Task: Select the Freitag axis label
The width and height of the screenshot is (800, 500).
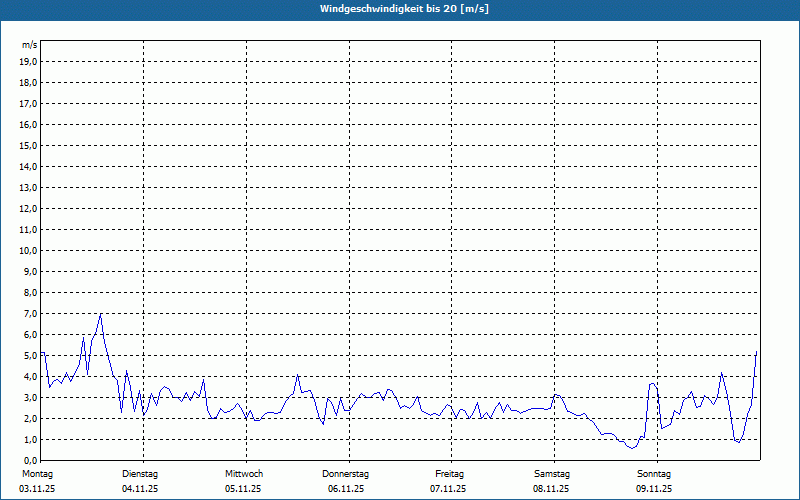Action: pos(449,474)
